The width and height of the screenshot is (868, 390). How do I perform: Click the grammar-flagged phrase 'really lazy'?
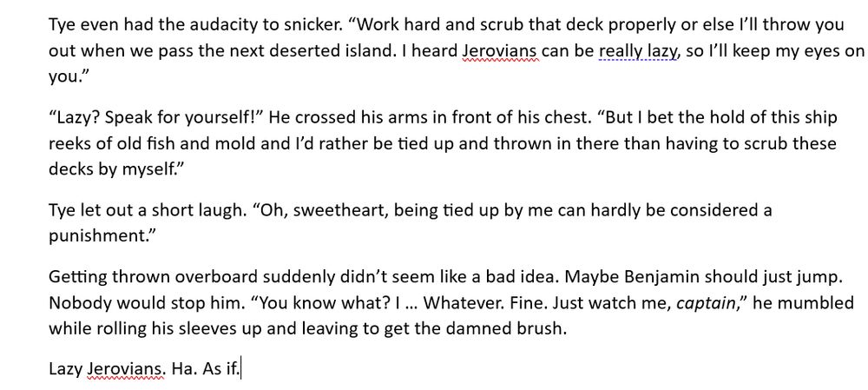point(638,51)
